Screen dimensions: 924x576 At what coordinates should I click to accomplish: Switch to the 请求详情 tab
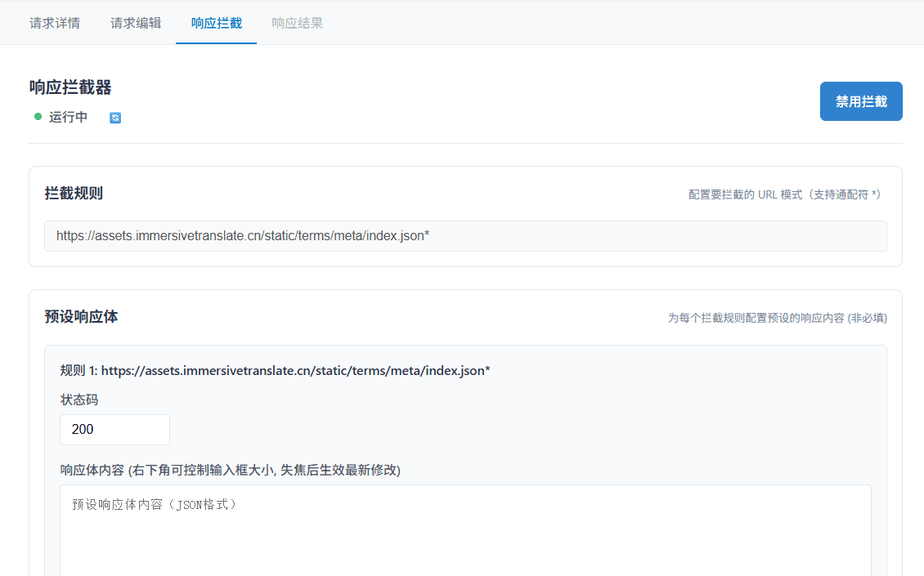pos(55,23)
